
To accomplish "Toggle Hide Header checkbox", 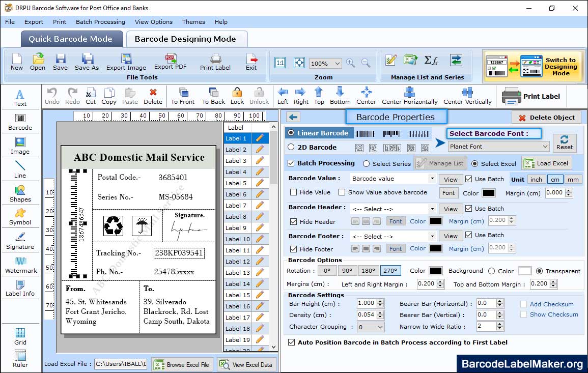I will [294, 222].
